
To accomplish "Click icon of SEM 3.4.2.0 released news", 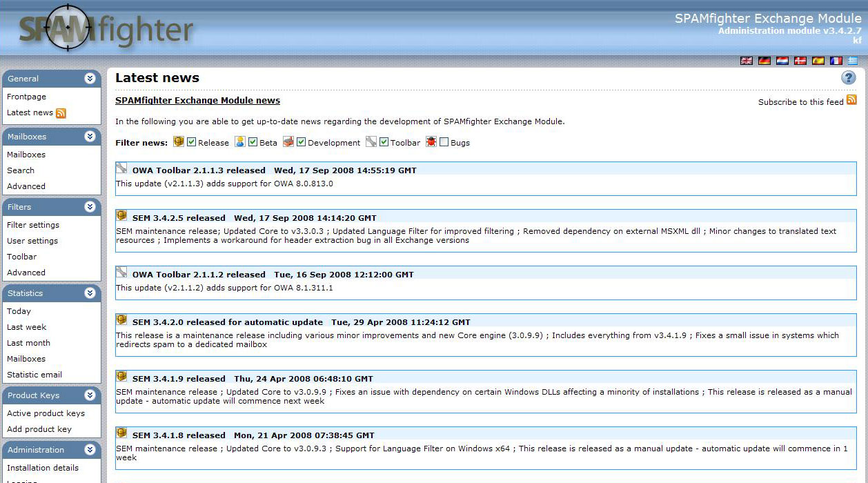I will click(121, 320).
